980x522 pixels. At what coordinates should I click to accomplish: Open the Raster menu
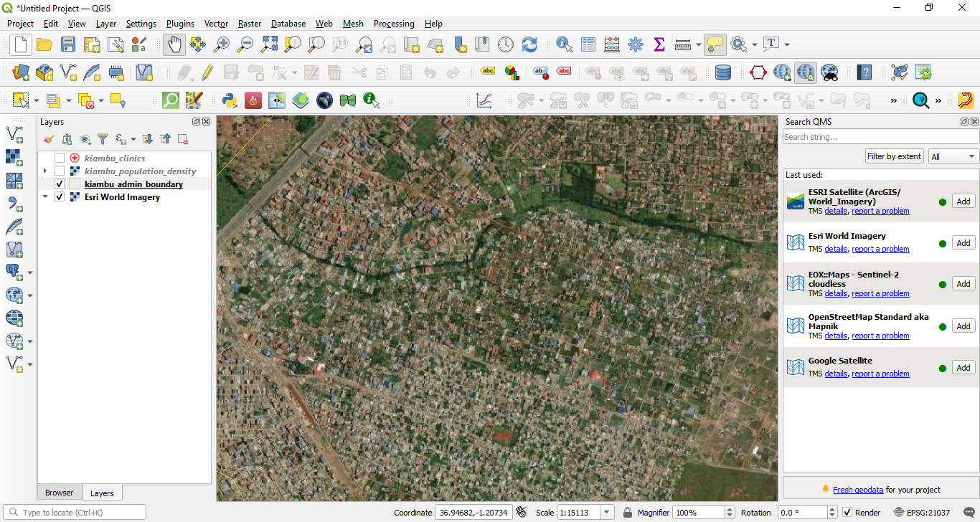pyautogui.click(x=250, y=24)
